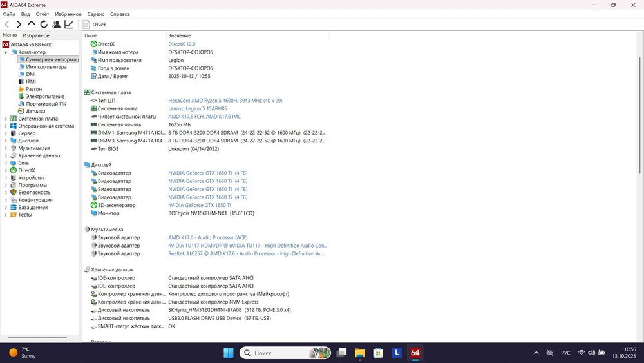This screenshot has width=644, height=363.
Task: Select the BOEhydis NV156FHM-NX1 monitor value
Action: pyautogui.click(x=211, y=213)
